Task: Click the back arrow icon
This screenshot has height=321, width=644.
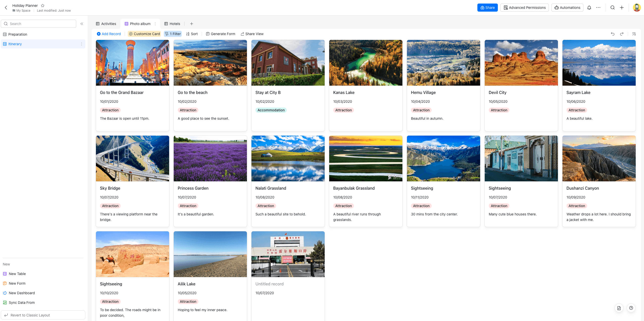Action: (x=6, y=8)
